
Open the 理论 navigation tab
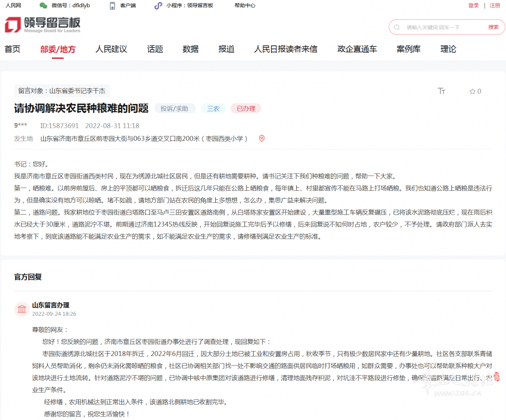click(448, 49)
